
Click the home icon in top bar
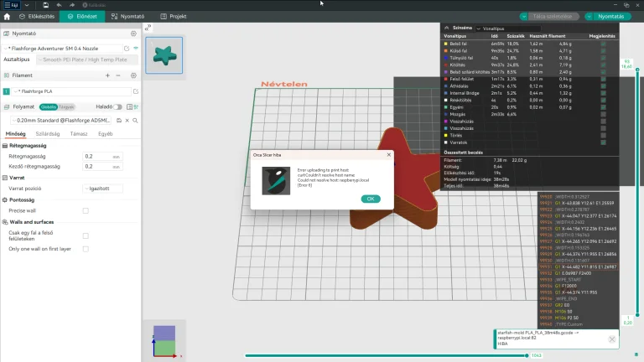pos(7,17)
